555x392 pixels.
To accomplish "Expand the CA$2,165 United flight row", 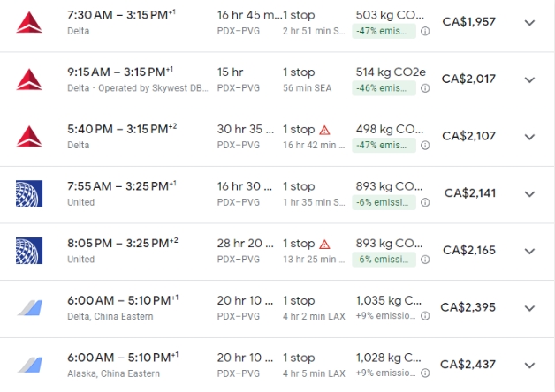I will [529, 251].
